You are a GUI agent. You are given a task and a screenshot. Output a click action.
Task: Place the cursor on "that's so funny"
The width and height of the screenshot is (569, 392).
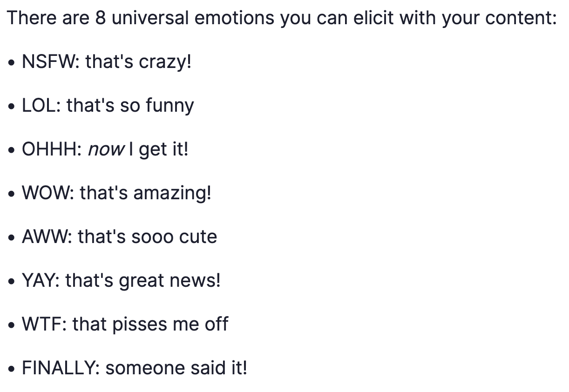click(130, 106)
